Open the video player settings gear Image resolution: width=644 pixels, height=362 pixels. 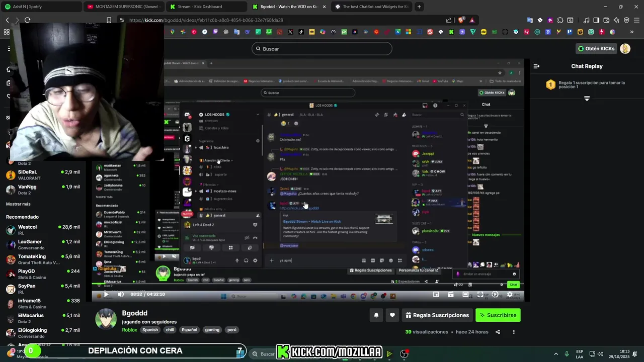(510, 295)
